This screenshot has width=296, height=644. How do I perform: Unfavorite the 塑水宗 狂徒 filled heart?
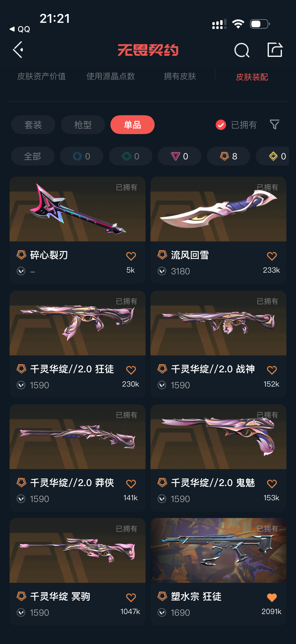point(272,597)
